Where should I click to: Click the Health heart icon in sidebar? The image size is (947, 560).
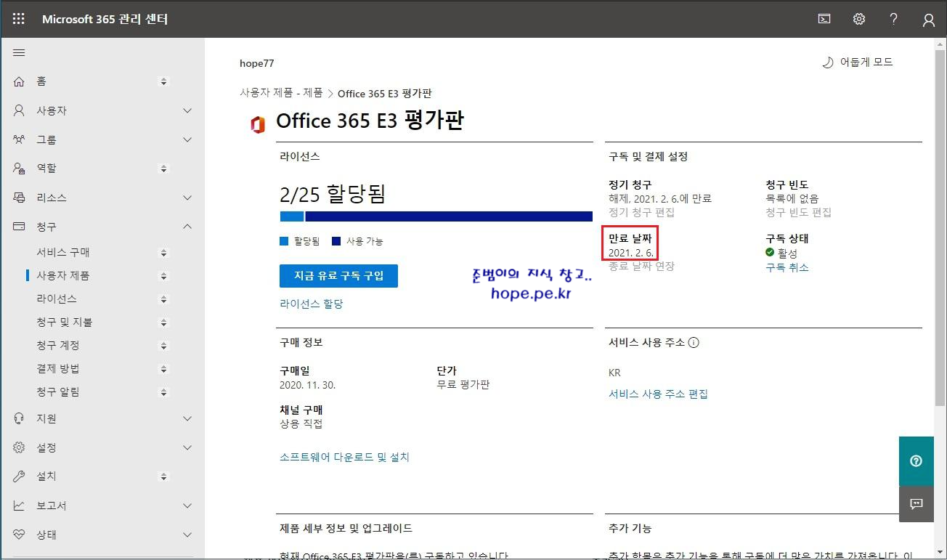(x=19, y=535)
